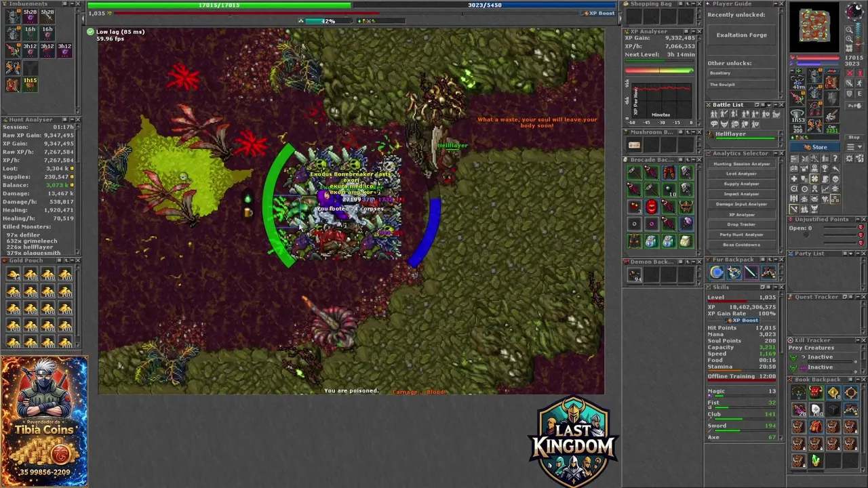Image resolution: width=868 pixels, height=488 pixels.
Task: Open the Loot Analyser
Action: point(741,174)
